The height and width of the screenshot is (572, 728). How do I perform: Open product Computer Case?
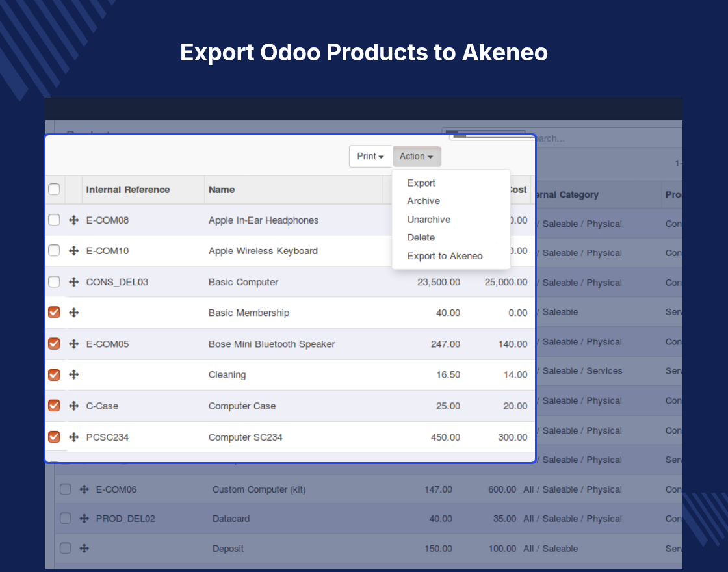pos(242,406)
